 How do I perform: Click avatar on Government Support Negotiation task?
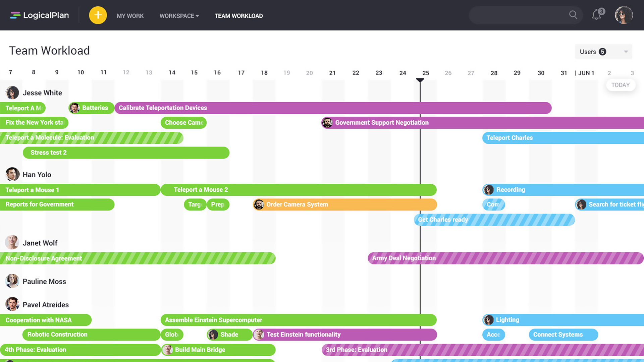coord(327,123)
